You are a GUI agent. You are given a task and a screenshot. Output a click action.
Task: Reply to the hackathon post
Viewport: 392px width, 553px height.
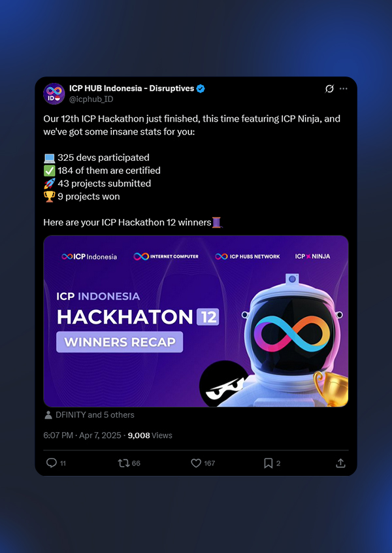click(52, 463)
